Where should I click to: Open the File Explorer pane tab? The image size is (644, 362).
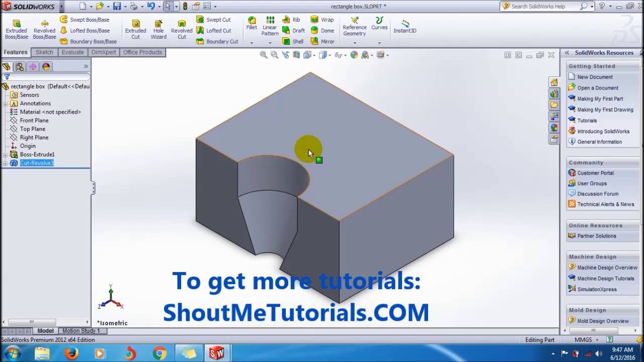coord(554,105)
